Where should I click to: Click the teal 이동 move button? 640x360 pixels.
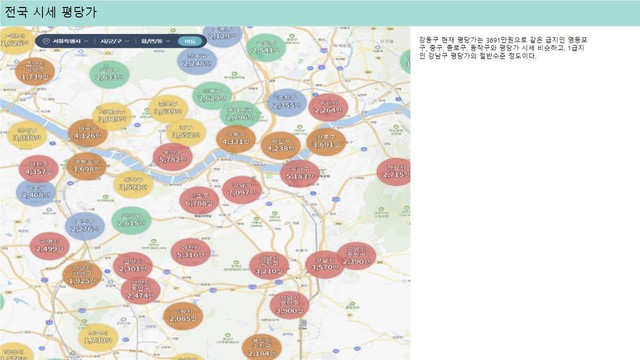tap(190, 41)
